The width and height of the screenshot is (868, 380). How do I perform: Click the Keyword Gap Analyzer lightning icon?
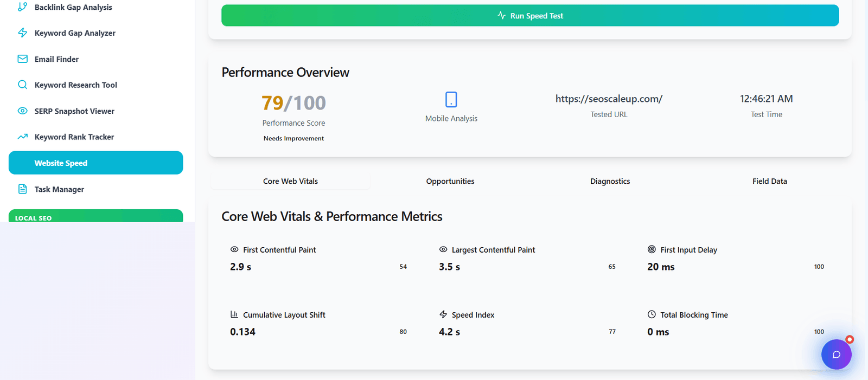[x=22, y=33]
